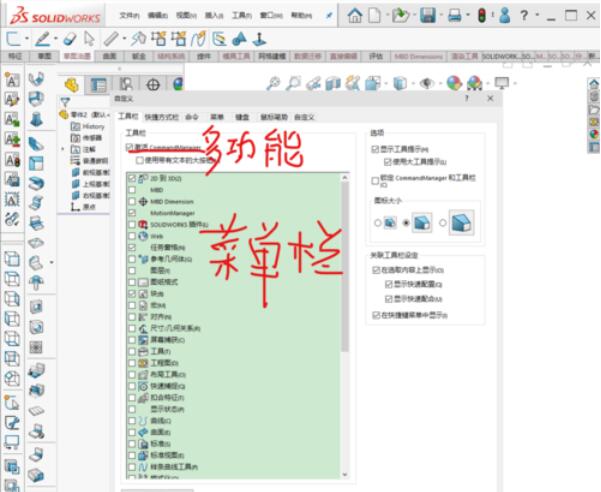This screenshot has height=492, width=601.
Task: Click the traffic light Rebuild icon
Action: [x=482, y=16]
